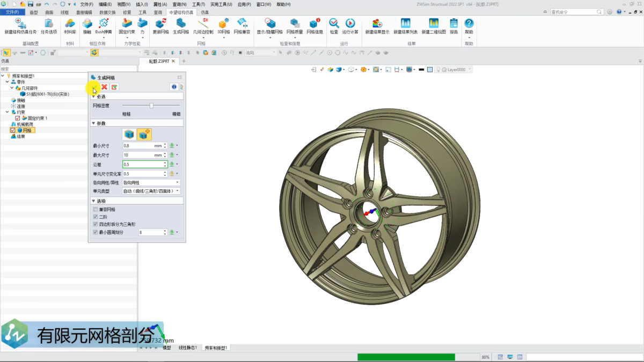Open the 实用工具(U) menu
Image resolution: width=644 pixels, height=362 pixels.
coord(221,4)
